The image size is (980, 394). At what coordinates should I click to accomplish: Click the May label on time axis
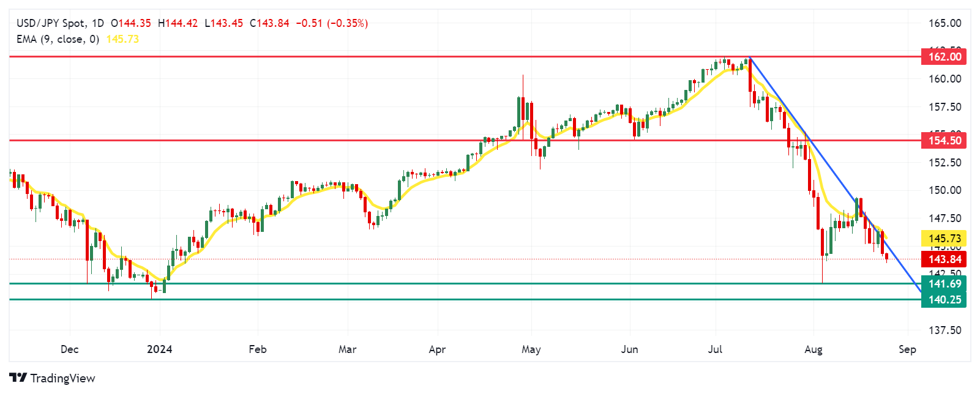(531, 349)
